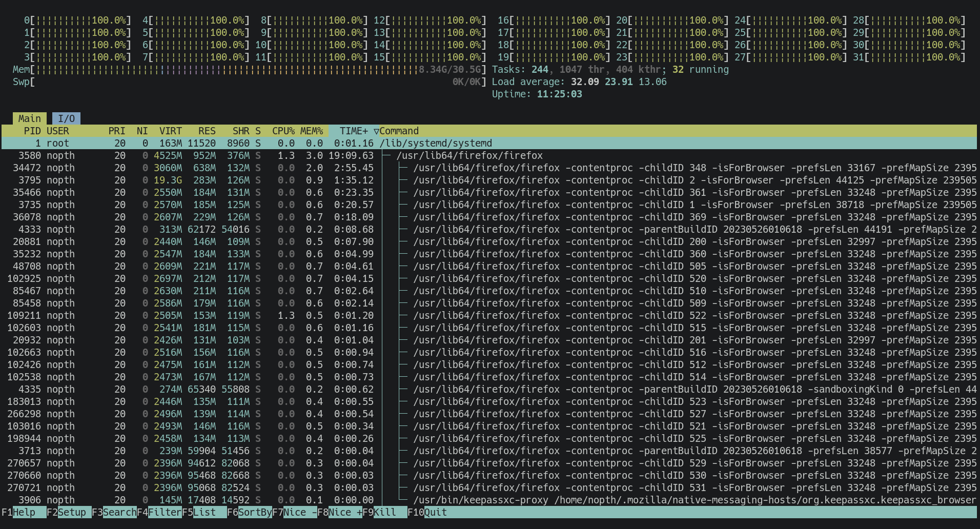
Task: Click 952M RES value of firefox
Action: (205, 155)
